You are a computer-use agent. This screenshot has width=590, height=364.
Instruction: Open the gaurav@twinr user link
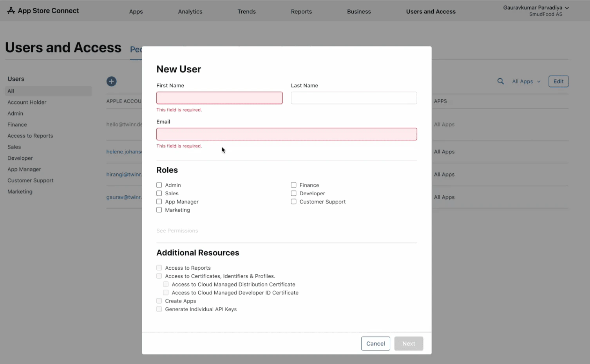pos(124,197)
